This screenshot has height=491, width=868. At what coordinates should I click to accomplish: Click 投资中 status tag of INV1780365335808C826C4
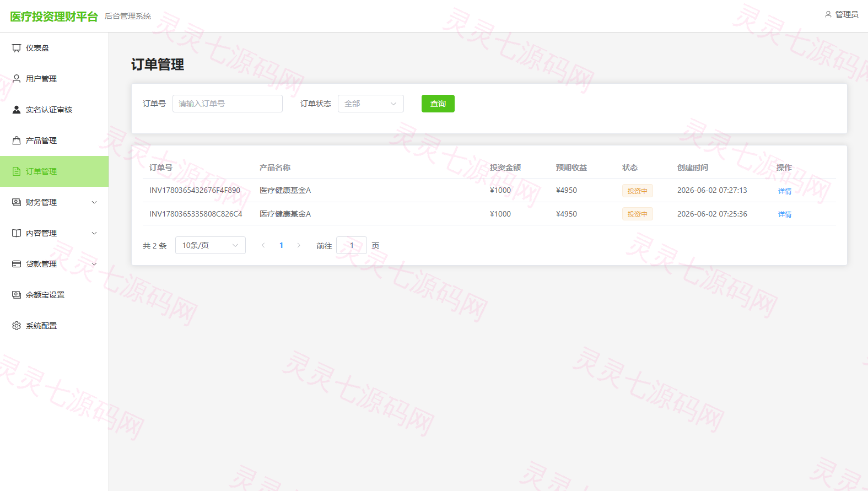point(638,214)
